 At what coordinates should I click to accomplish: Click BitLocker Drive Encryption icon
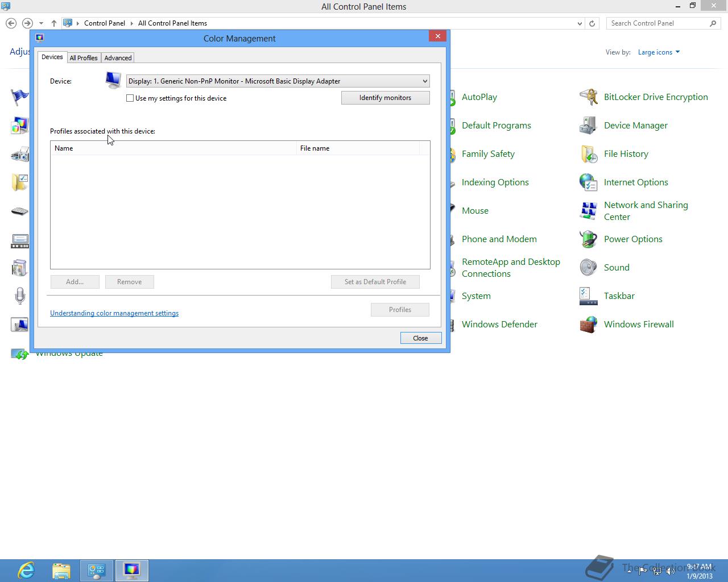588,97
